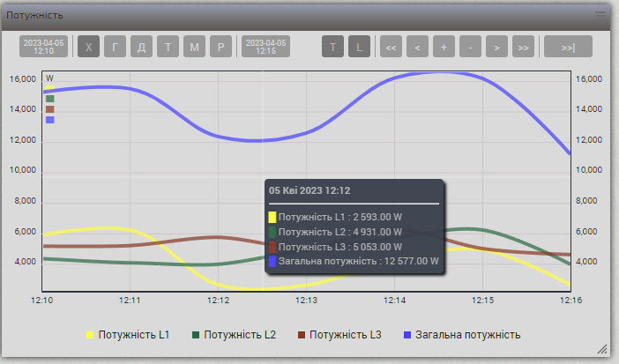Open the end date 2023-04-05 12:15 picker
The image size is (619, 364).
click(x=265, y=47)
